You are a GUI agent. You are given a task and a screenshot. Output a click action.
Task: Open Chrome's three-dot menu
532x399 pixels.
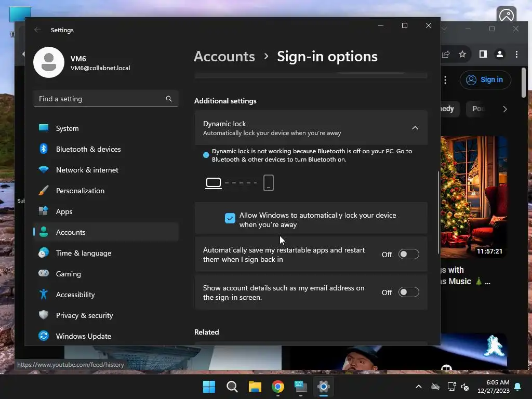tap(516, 54)
